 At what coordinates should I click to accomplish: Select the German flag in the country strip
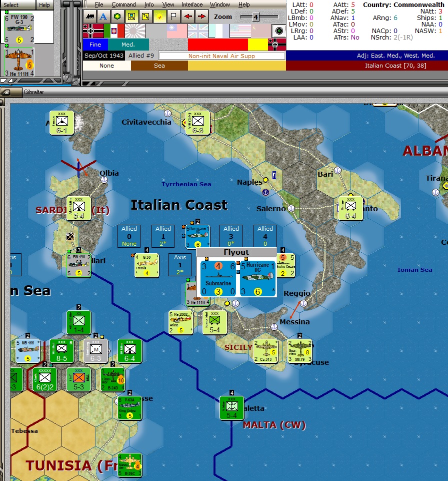[93, 30]
